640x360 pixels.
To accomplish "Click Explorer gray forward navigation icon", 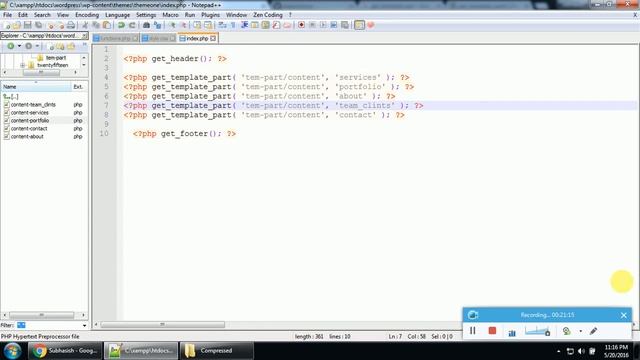I will (x=29, y=46).
